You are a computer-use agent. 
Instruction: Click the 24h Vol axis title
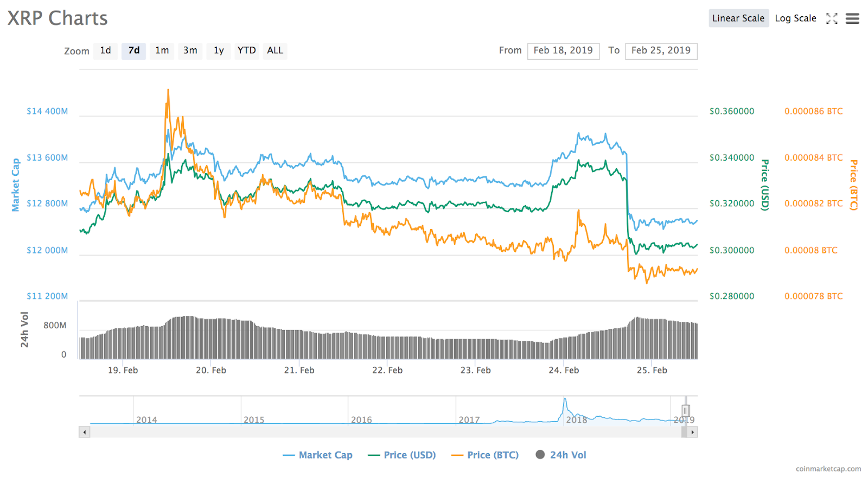(x=24, y=329)
